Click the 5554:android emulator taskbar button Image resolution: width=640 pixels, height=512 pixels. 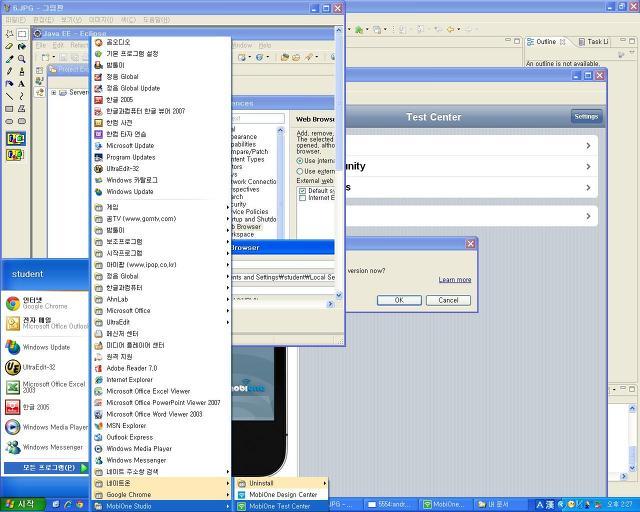click(391, 505)
